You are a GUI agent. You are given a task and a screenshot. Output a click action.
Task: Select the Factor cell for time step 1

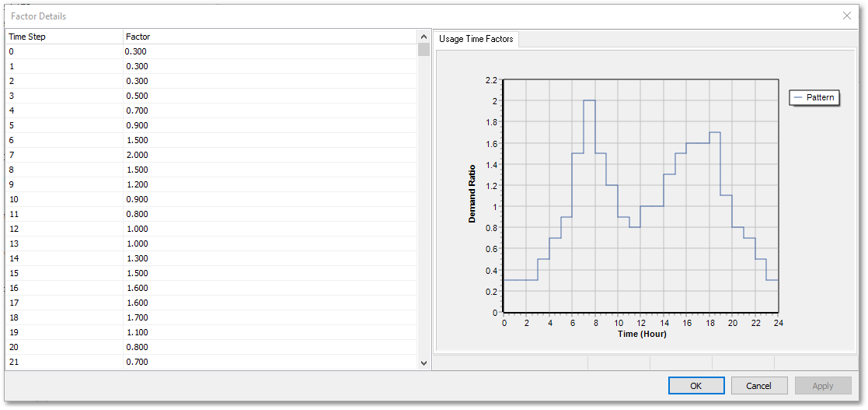click(270, 66)
